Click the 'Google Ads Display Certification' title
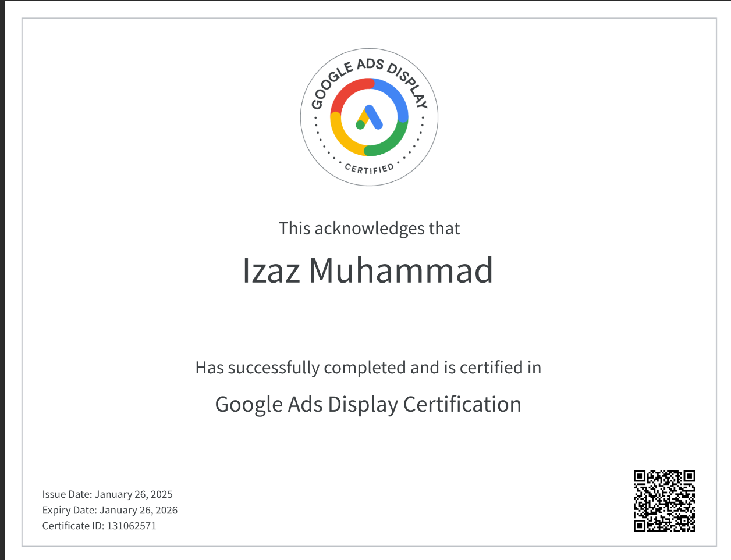Viewport: 731px width, 560px height. 368,404
